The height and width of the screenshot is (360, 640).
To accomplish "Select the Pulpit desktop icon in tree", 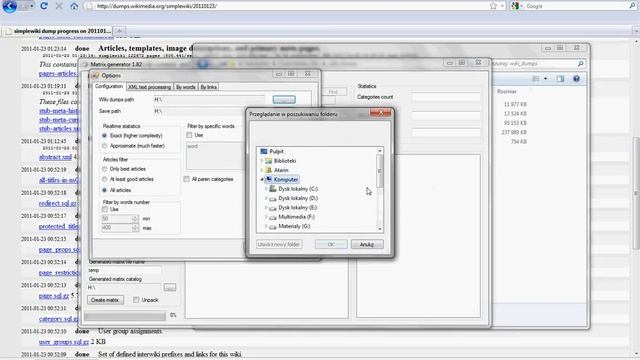I will 264,151.
